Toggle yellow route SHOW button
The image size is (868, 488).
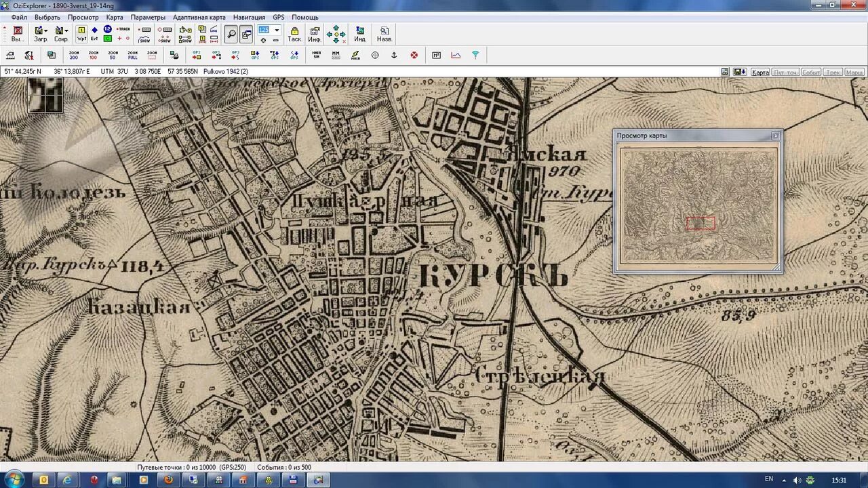(186, 39)
